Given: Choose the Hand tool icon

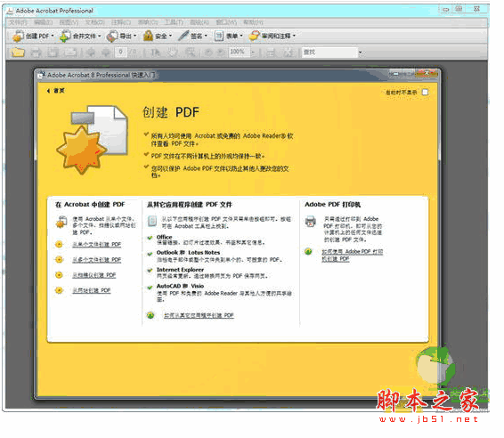Looking at the screenshot, I should (173, 52).
